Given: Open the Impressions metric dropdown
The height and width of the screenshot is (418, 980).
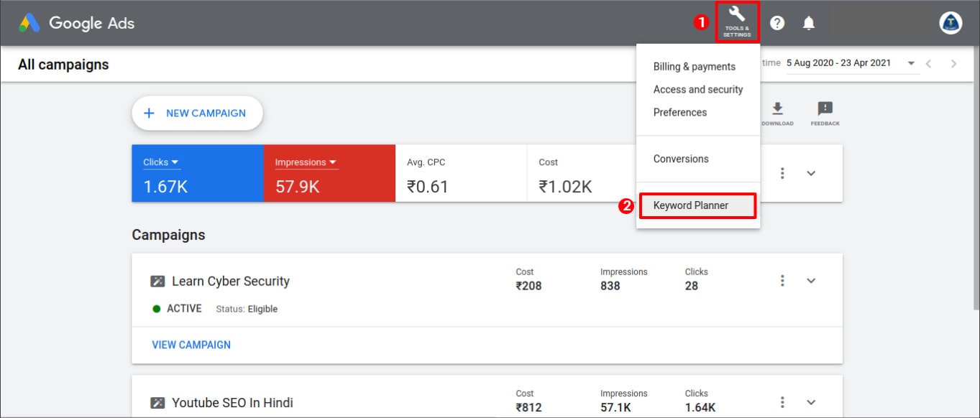Looking at the screenshot, I should point(306,162).
